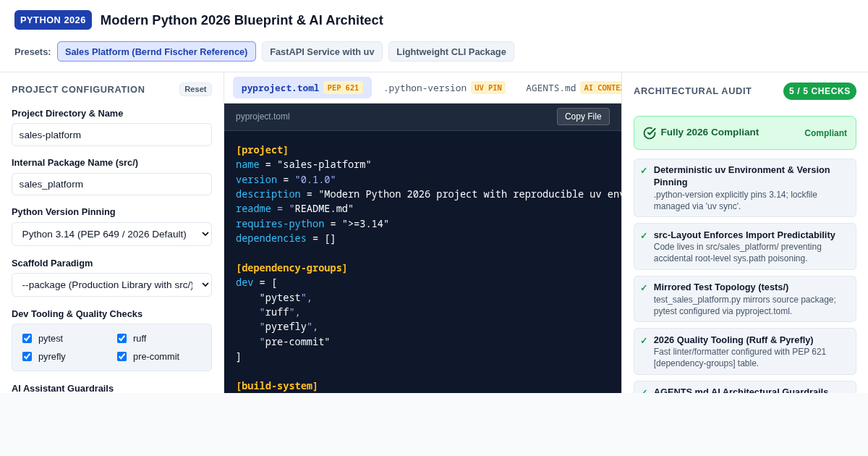Click the [build-system] header in code
Viewport: 868px width, 456px height.
[x=277, y=386]
